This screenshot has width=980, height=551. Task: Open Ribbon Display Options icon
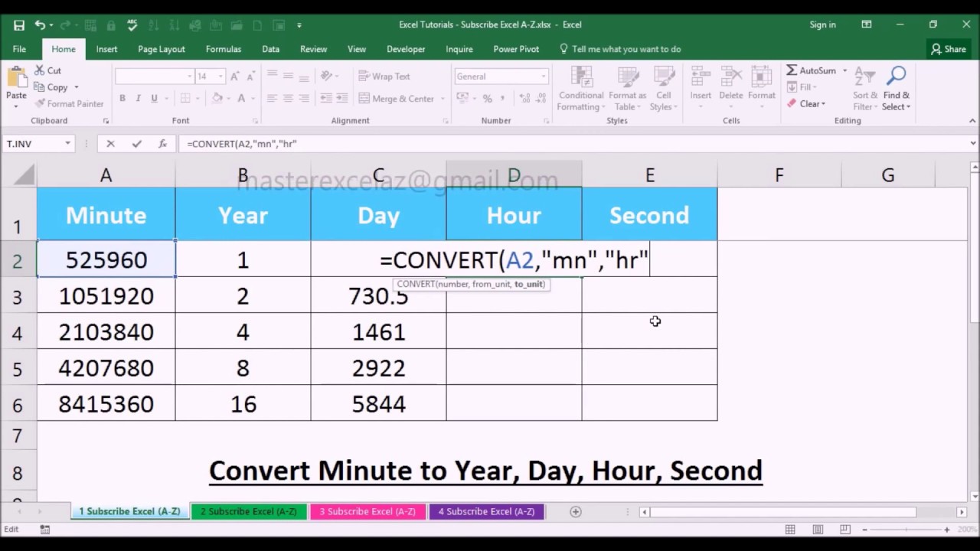[867, 24]
